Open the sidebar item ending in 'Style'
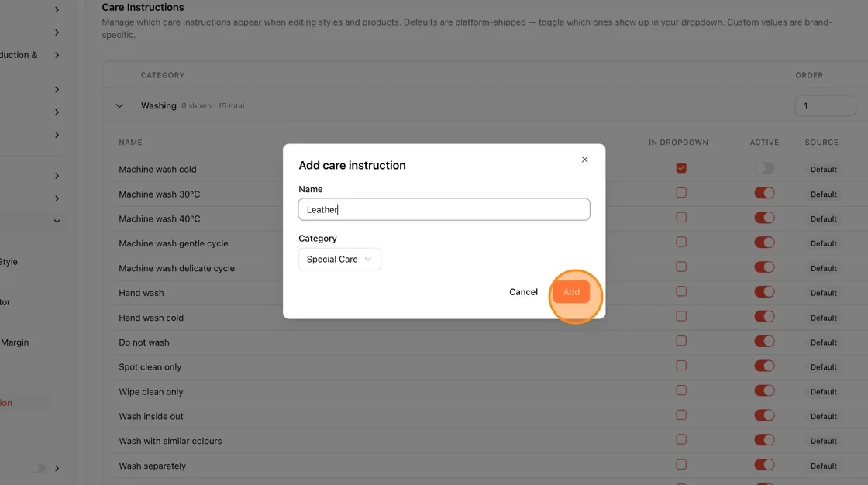Screen dimensions: 868x485 point(9,261)
